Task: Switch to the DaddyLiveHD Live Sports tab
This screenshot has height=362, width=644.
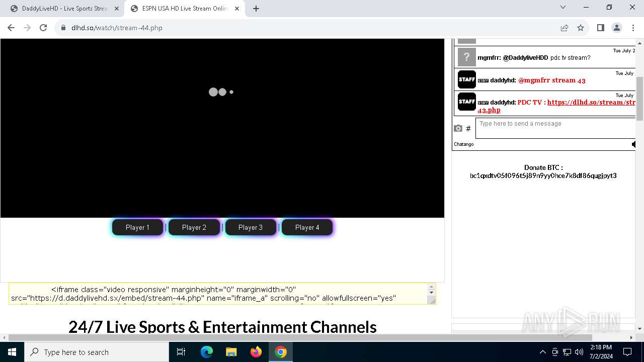Action: click(x=64, y=9)
